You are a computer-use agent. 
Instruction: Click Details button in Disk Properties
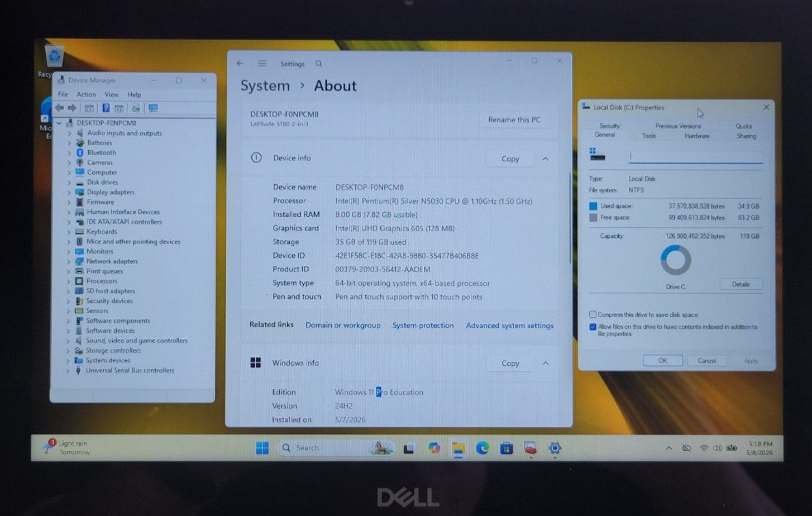click(x=741, y=284)
